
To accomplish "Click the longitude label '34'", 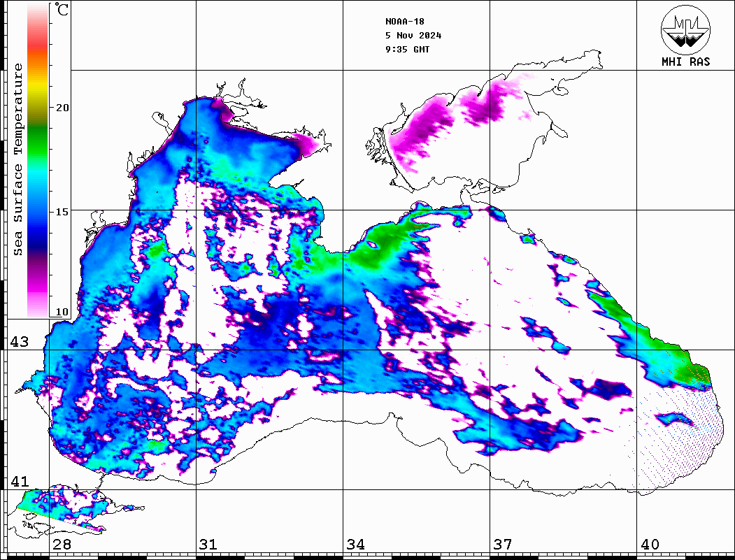I will (x=355, y=545).
